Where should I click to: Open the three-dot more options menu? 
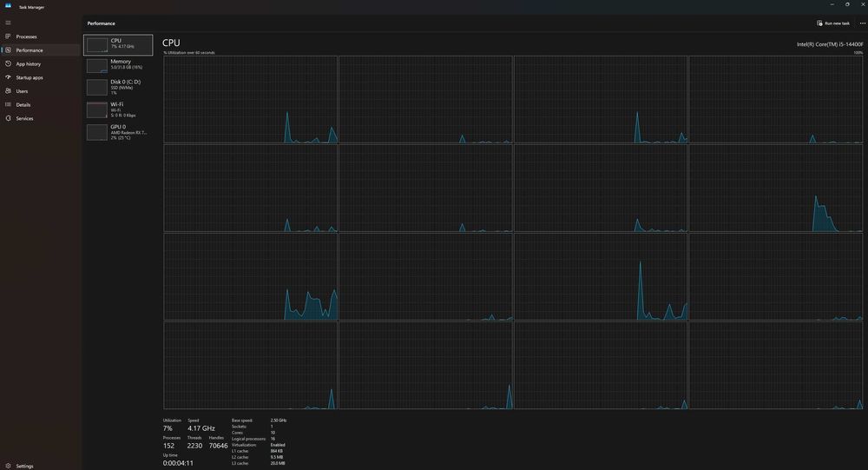(862, 23)
